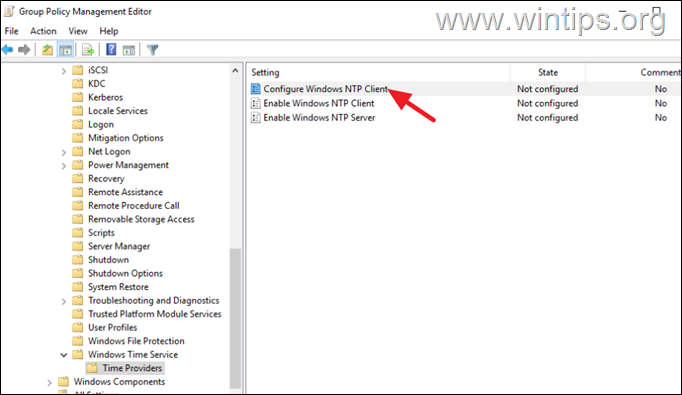Viewport: 682px width, 395px height.
Task: Click the KDC folder icon
Action: point(77,84)
